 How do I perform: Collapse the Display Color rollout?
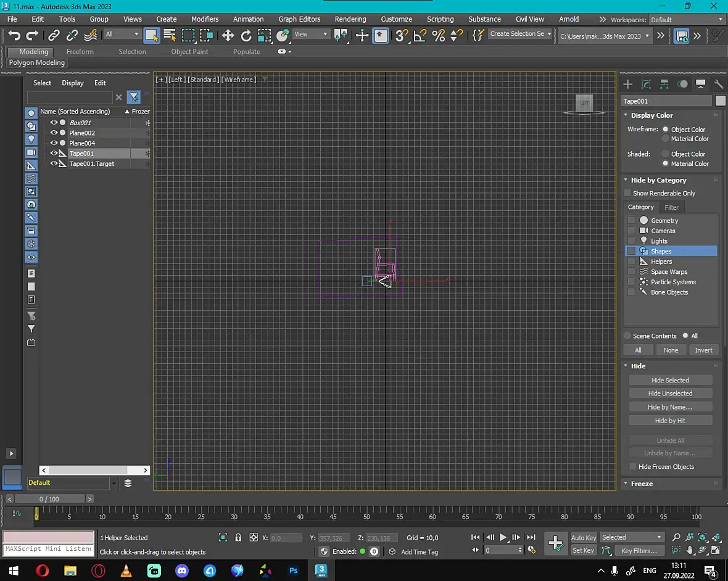pos(651,115)
